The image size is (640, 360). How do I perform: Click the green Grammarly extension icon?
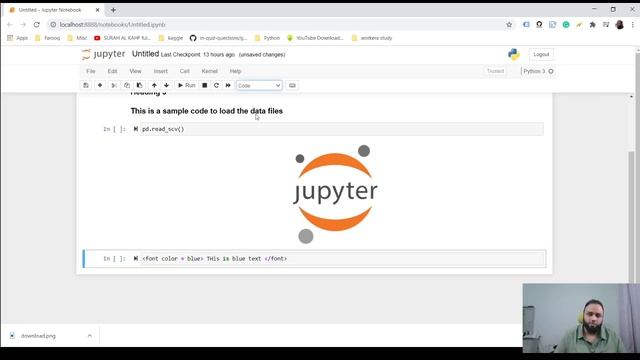(x=566, y=24)
